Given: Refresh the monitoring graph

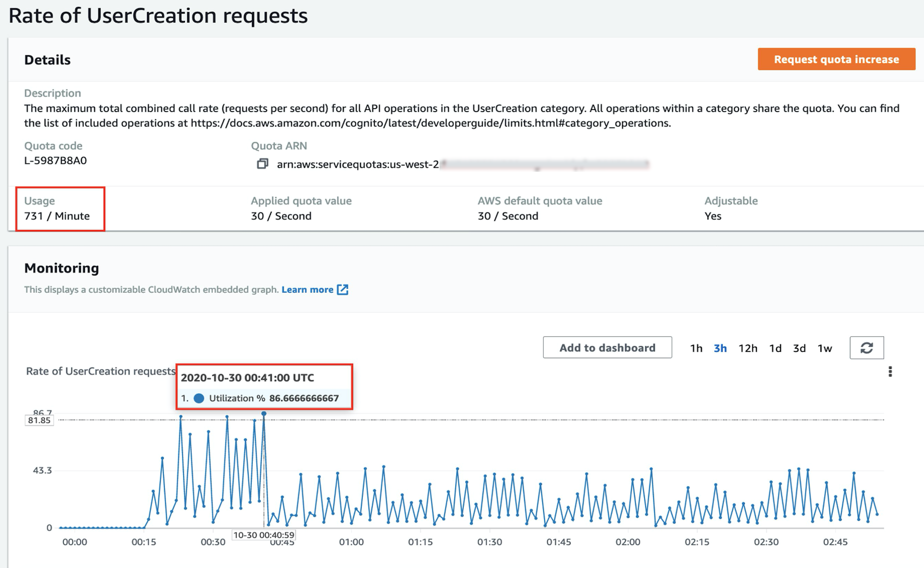Looking at the screenshot, I should pyautogui.click(x=866, y=348).
